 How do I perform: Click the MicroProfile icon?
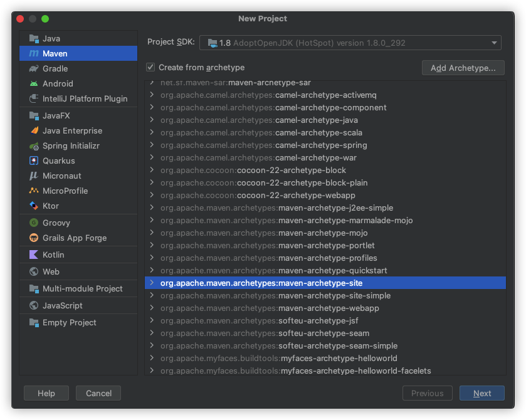pyautogui.click(x=34, y=191)
